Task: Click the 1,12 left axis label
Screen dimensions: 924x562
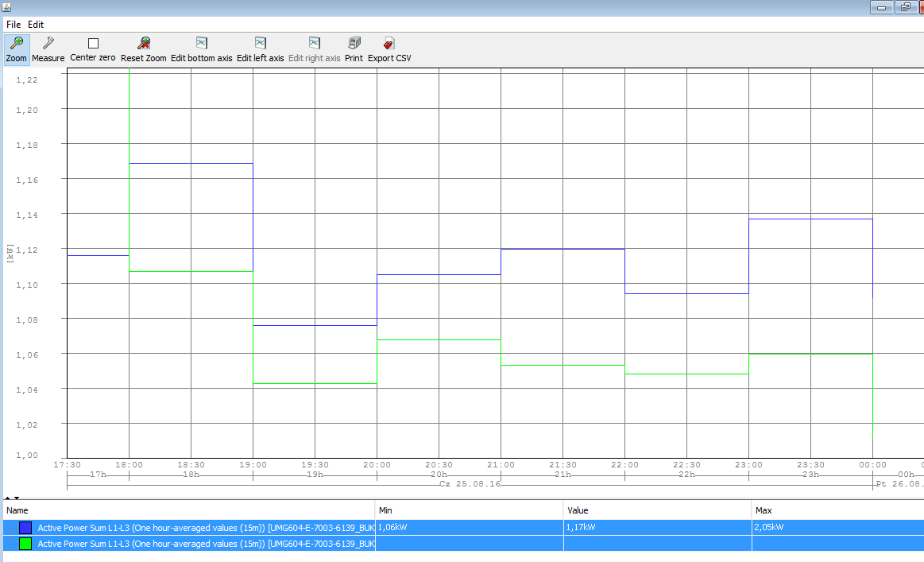Action: coord(26,250)
